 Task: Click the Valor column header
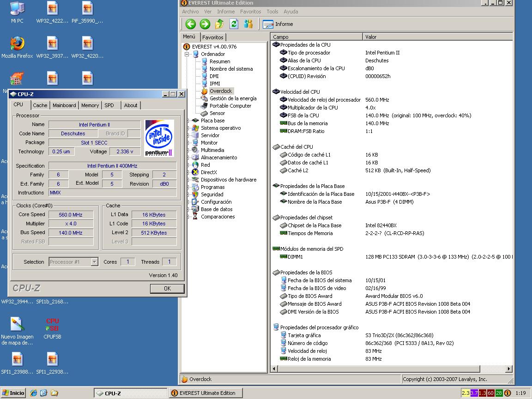click(438, 36)
